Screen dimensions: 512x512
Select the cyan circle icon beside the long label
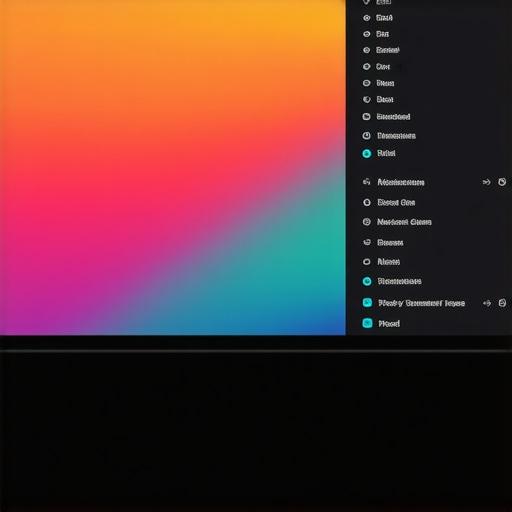[367, 281]
